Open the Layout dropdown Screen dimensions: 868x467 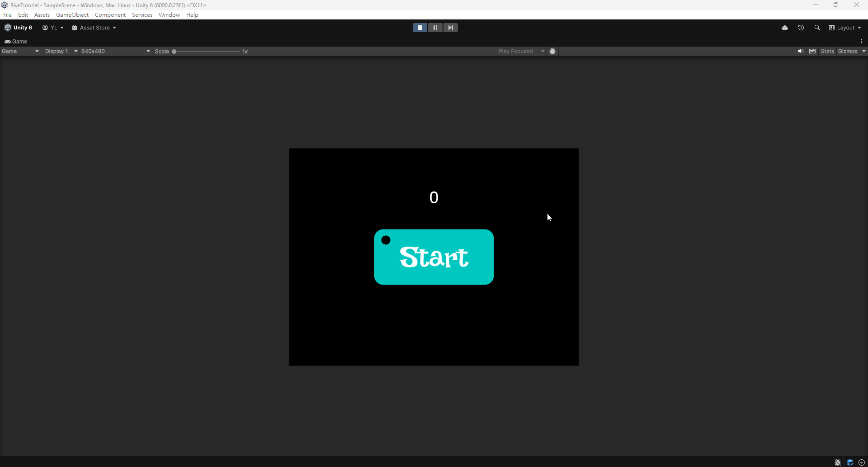pos(845,28)
